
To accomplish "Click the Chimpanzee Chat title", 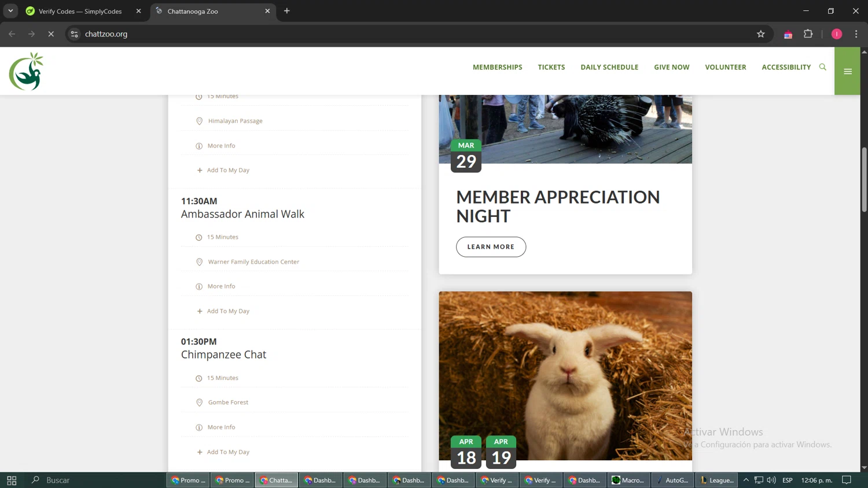I will click(223, 354).
